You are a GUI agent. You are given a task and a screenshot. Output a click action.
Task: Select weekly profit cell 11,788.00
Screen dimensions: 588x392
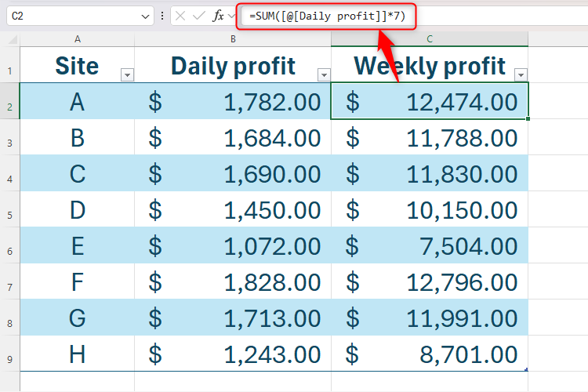430,137
